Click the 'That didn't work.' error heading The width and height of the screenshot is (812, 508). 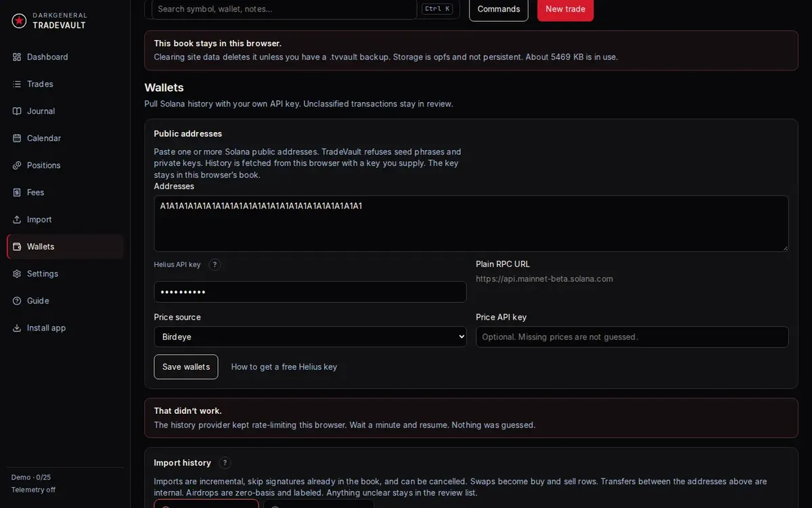pyautogui.click(x=187, y=410)
